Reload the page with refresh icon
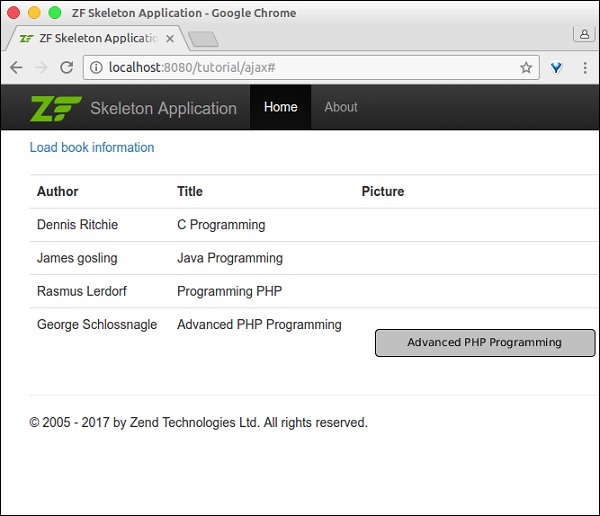The height and width of the screenshot is (516, 600). (66, 68)
